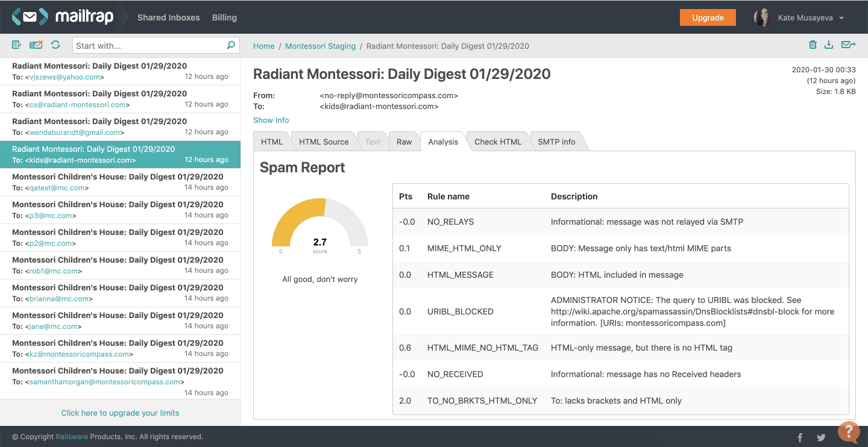
Task: Click the HTML_MESSAGE rule name
Action: pos(461,275)
